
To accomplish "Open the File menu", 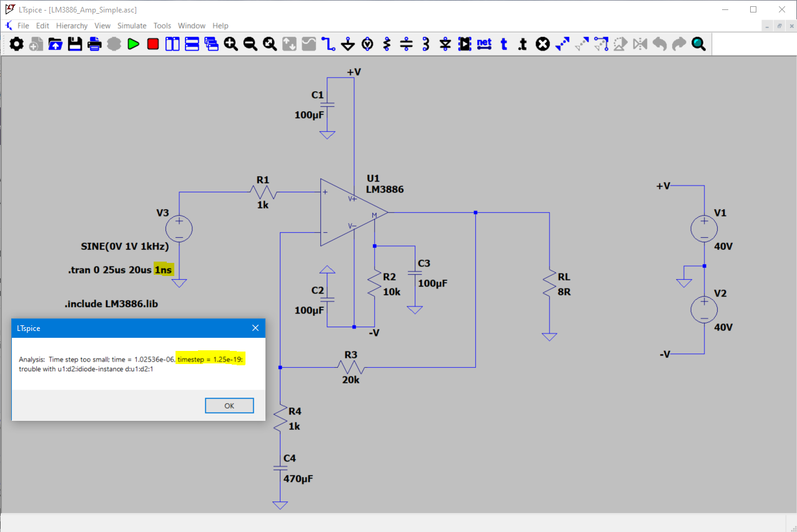I will coord(23,26).
